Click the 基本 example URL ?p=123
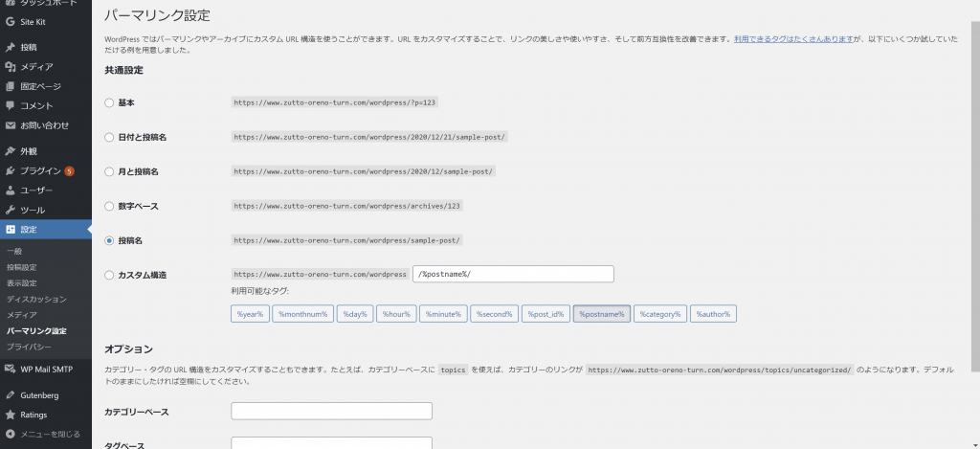980x449 pixels. click(x=334, y=102)
